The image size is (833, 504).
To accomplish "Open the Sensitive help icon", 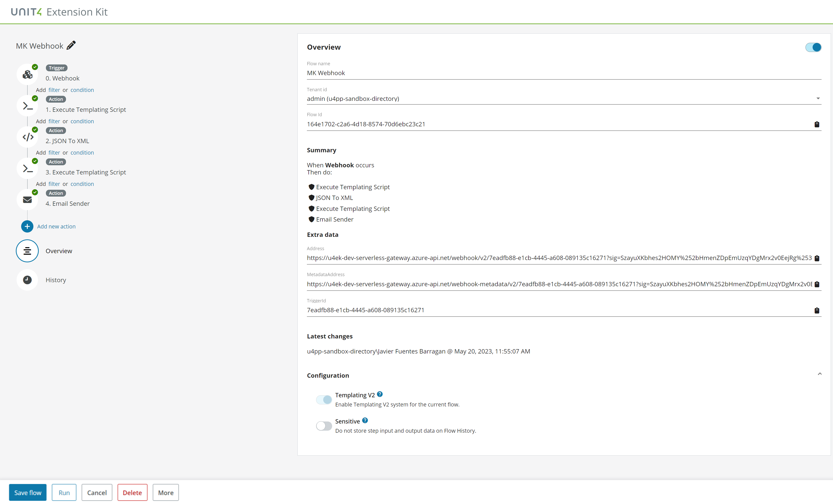I will click(x=365, y=420).
